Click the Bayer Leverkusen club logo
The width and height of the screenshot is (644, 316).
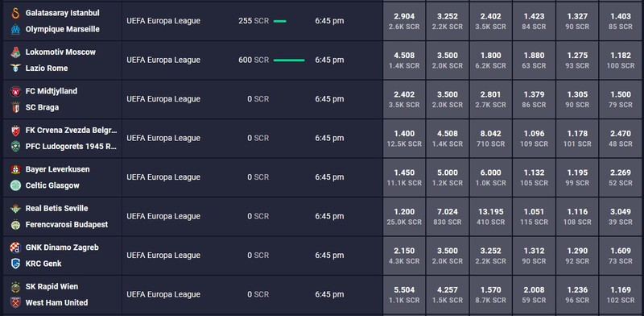pos(15,169)
